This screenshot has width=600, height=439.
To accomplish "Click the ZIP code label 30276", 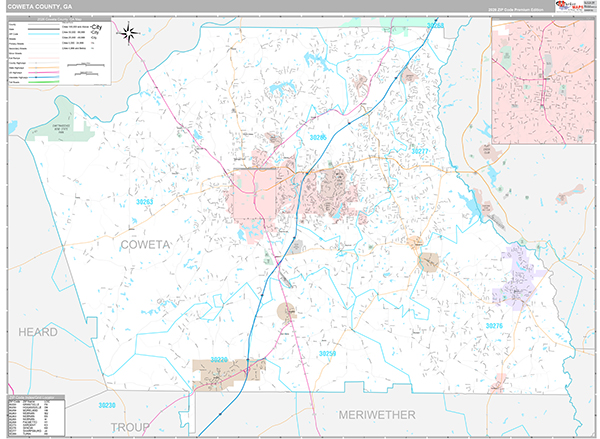I will 494,326.
